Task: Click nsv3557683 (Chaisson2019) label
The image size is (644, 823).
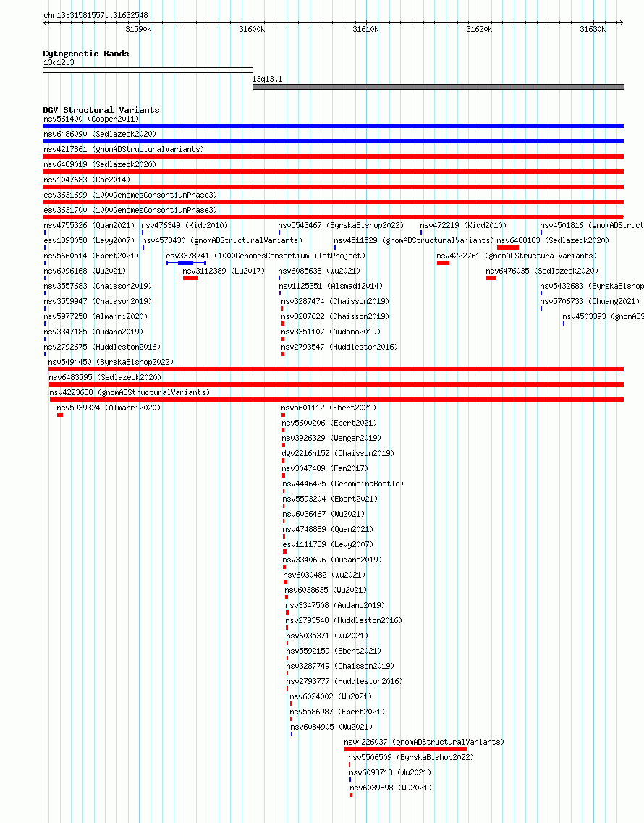Action: tap(98, 286)
